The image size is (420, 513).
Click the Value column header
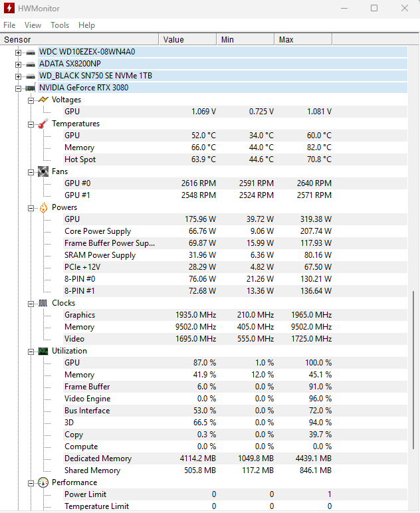188,39
